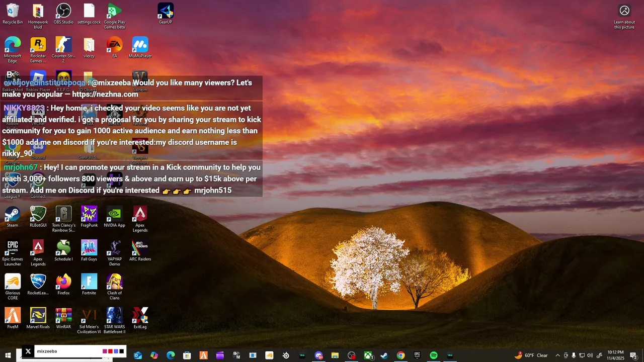Open the WinRAR desktop shortcut
Viewport: 644px width, 362px height.
click(63, 318)
